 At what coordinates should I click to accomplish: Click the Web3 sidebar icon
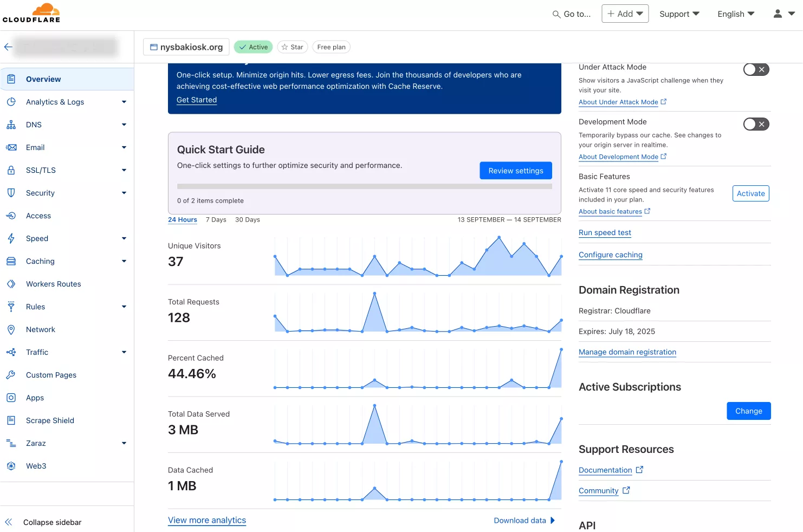tap(11, 466)
